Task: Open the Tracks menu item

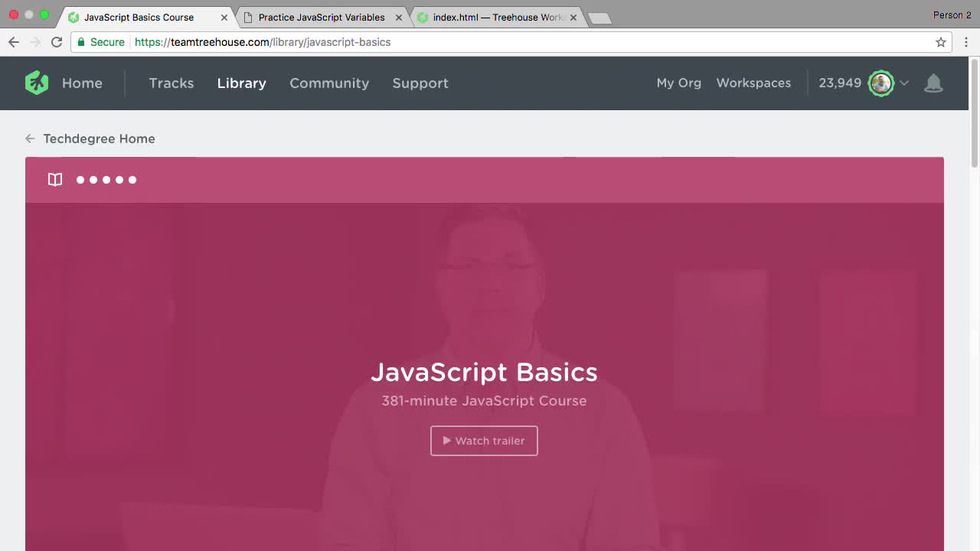Action: point(171,83)
